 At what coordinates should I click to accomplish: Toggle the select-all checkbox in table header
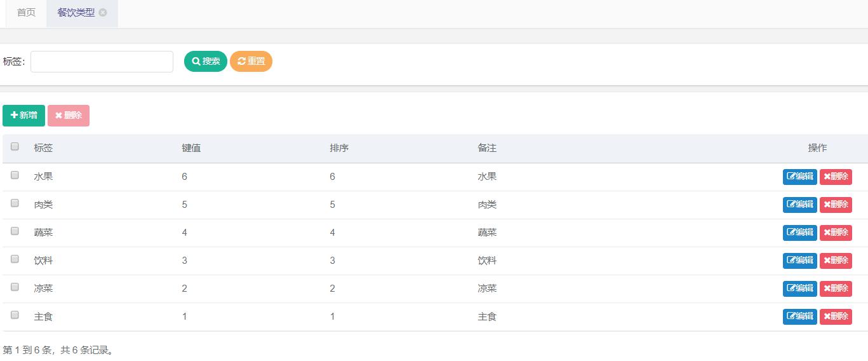[x=15, y=147]
